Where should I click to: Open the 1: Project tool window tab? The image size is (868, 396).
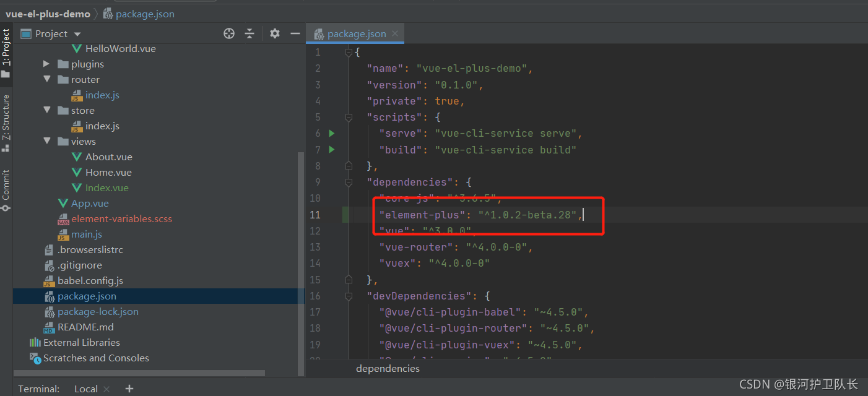(6, 53)
